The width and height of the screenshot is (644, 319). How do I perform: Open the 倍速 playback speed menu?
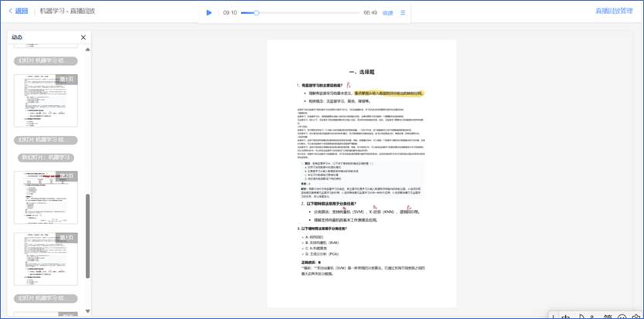387,13
